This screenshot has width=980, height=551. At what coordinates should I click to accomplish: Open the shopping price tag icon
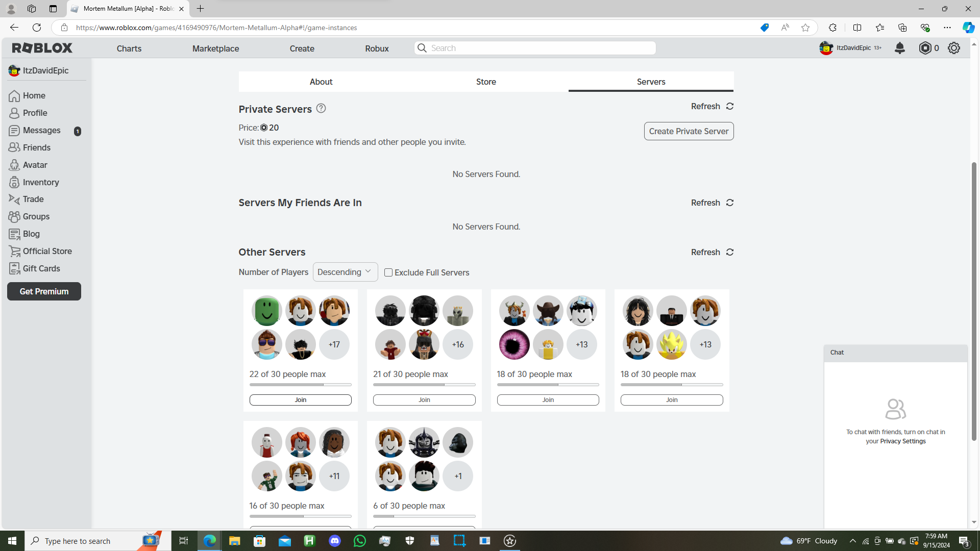point(764,28)
